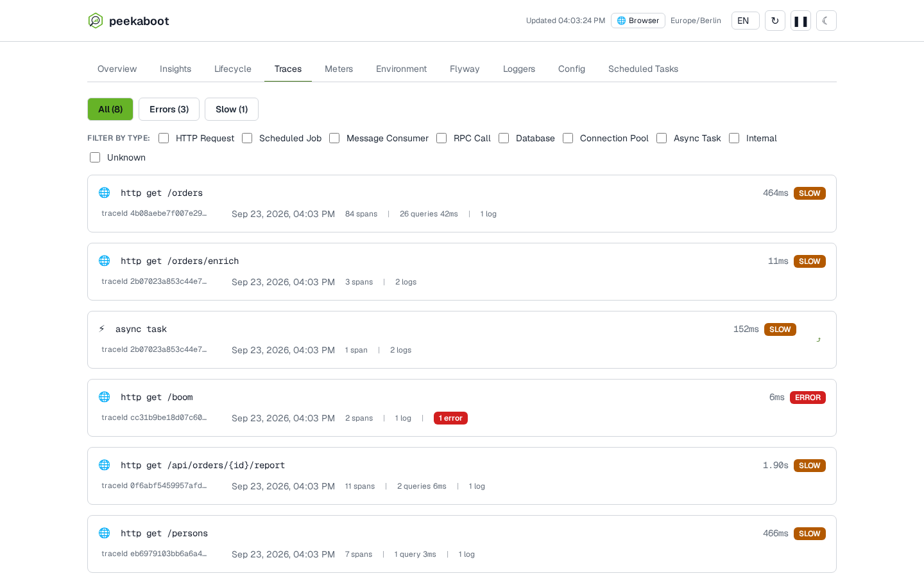Expand the http get /boom trace card

[x=462, y=408]
